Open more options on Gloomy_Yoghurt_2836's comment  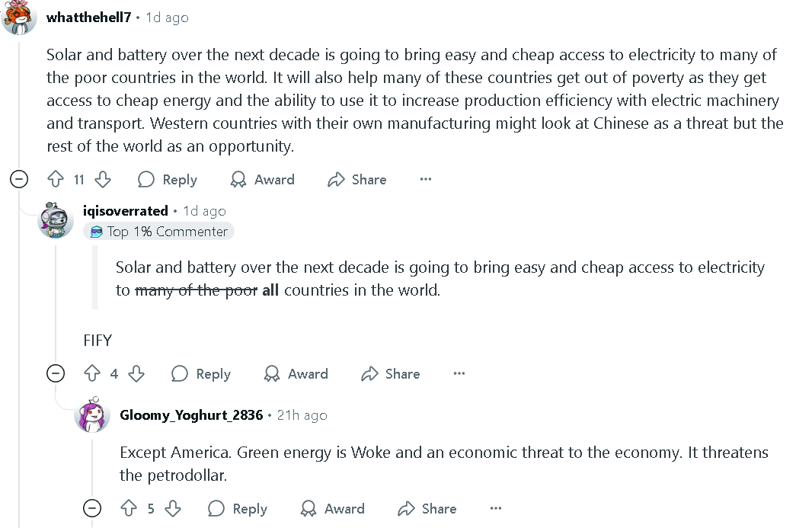click(x=496, y=509)
